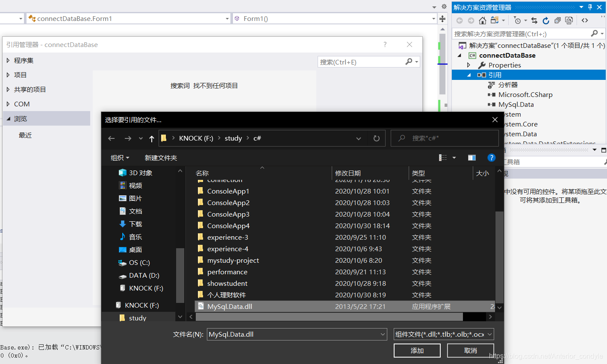This screenshot has width=607, height=364.
Task: Select the MySql.Data.dll file row
Action: 345,306
